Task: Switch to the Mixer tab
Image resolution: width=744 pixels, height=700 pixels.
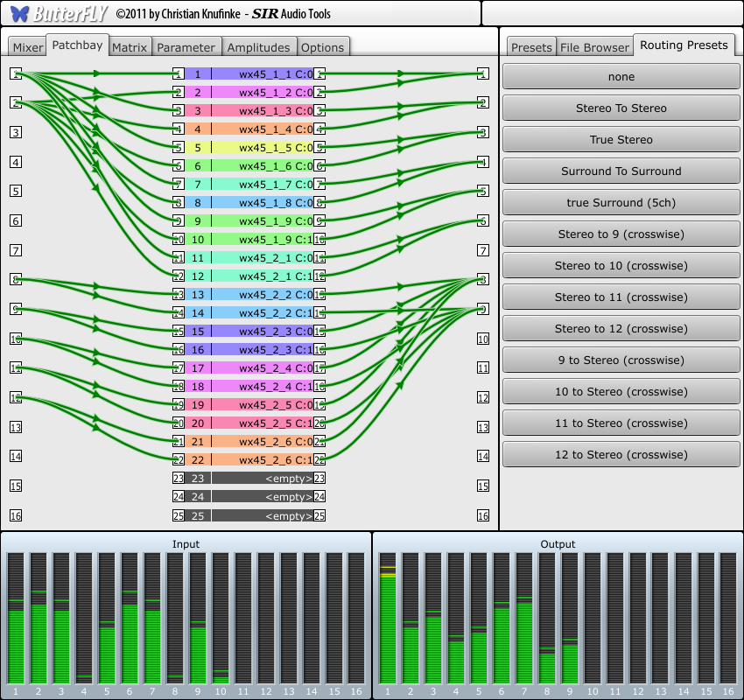Action: (28, 47)
